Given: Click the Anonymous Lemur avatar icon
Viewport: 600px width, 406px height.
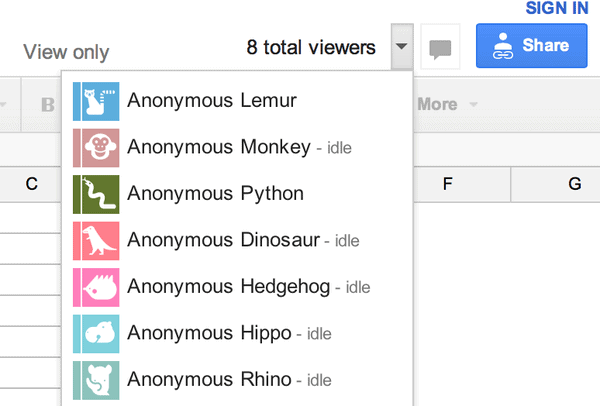Looking at the screenshot, I should (96, 101).
